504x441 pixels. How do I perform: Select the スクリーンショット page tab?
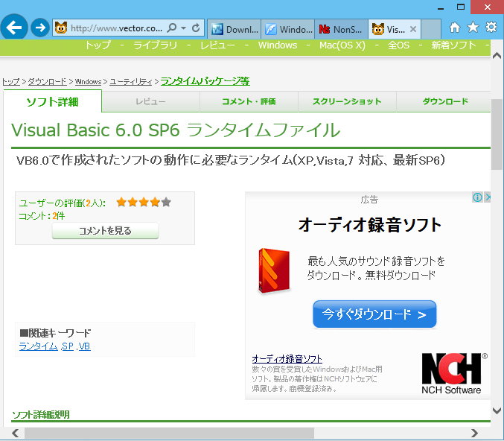point(347,101)
